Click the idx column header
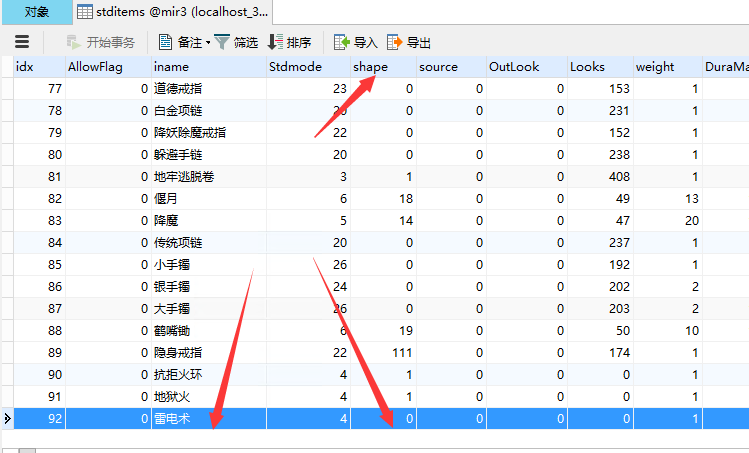This screenshot has height=453, width=749. pyautogui.click(x=36, y=67)
